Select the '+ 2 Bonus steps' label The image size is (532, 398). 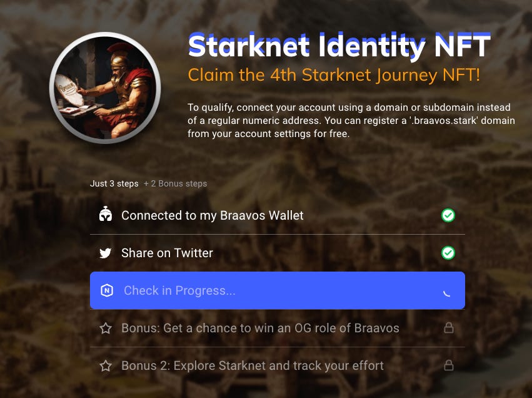point(175,184)
